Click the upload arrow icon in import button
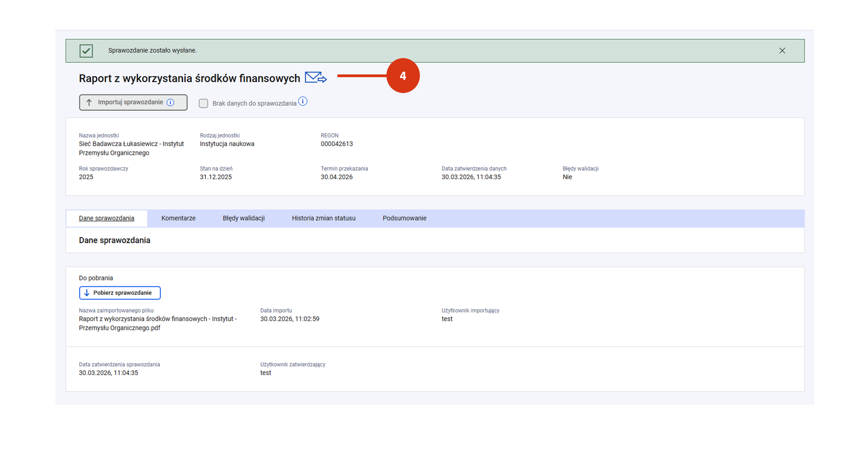 coord(89,103)
